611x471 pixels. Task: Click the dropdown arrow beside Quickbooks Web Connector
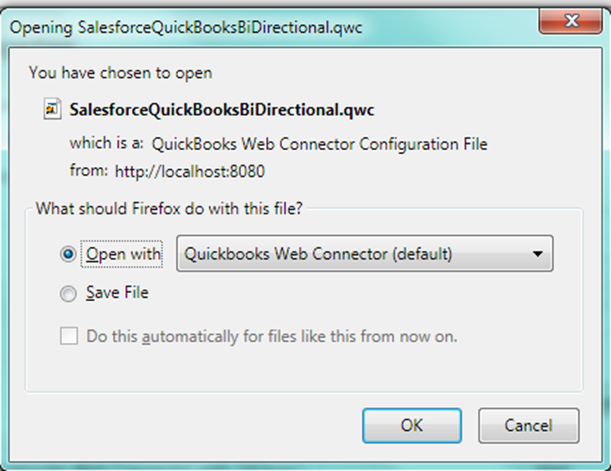(x=538, y=254)
